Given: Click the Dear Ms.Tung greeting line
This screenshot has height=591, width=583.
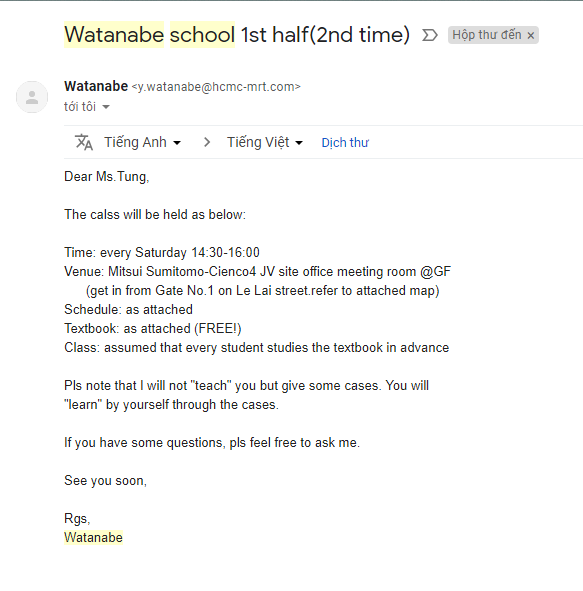Looking at the screenshot, I should [107, 176].
